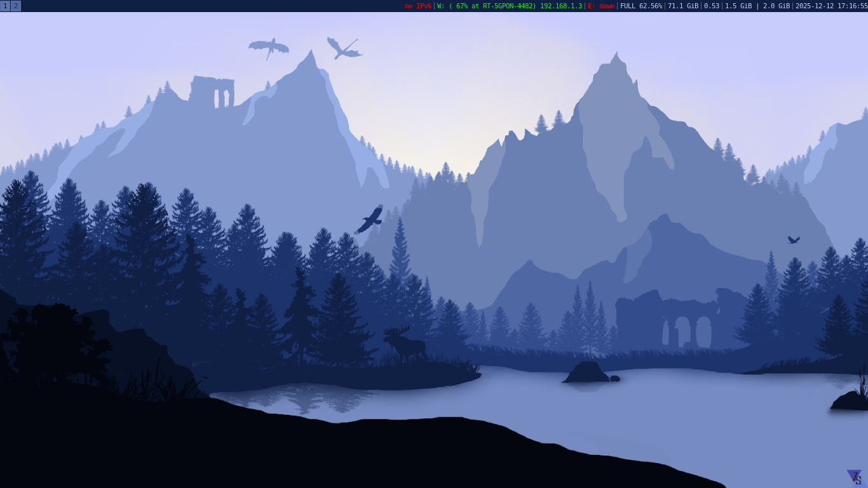Screen dimensions: 868x488
Task: Switch to workspace 1
Action: [x=5, y=6]
